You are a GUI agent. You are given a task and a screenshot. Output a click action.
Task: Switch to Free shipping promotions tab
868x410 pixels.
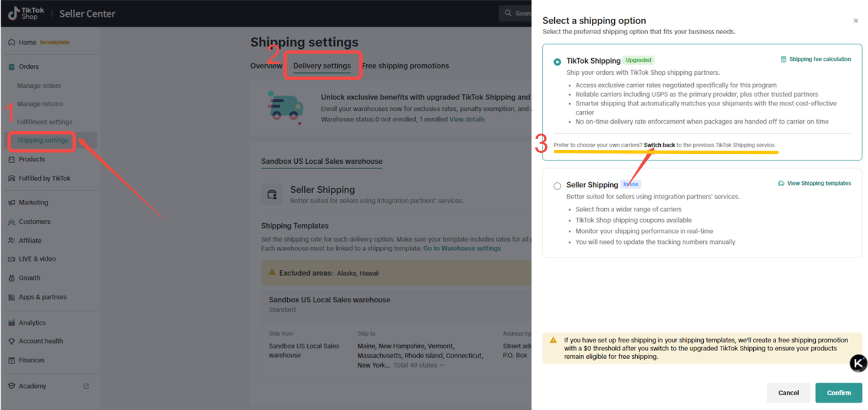[x=405, y=66]
